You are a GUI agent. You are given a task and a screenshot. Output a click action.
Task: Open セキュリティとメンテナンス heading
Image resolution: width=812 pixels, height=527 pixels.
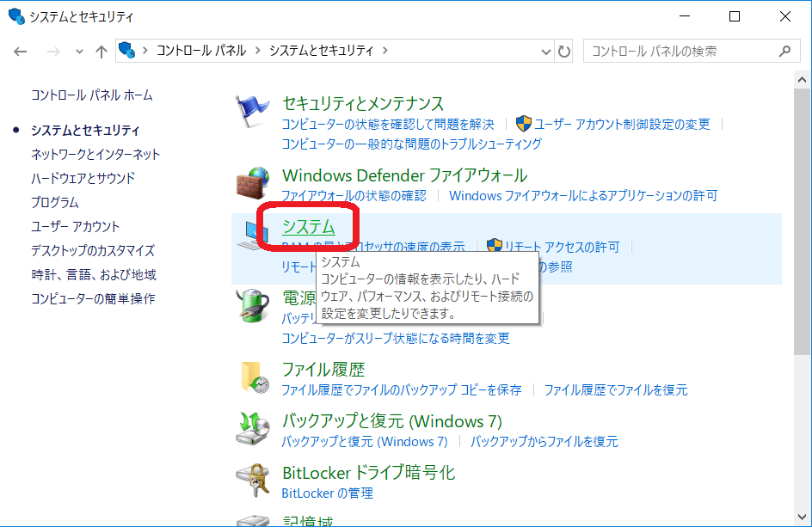coord(363,103)
